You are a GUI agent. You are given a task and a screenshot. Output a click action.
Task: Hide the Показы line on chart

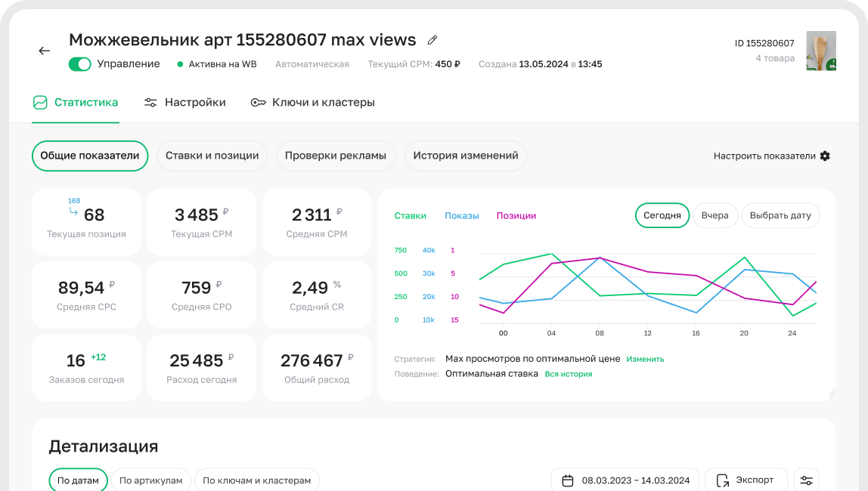(x=461, y=216)
